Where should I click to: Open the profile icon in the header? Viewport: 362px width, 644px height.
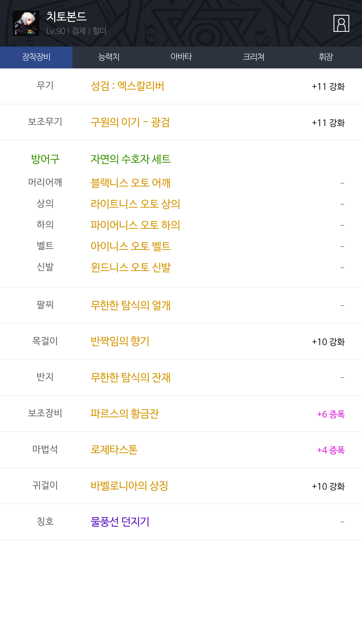(x=341, y=23)
